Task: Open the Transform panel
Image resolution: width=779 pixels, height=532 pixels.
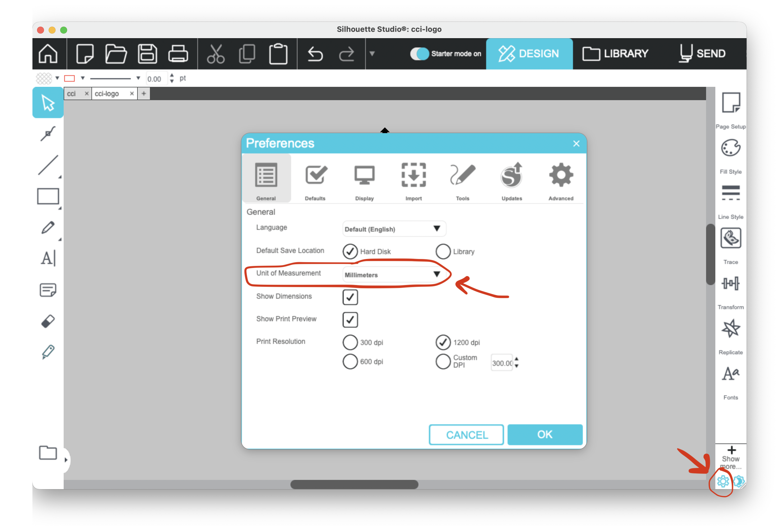Action: (x=730, y=284)
